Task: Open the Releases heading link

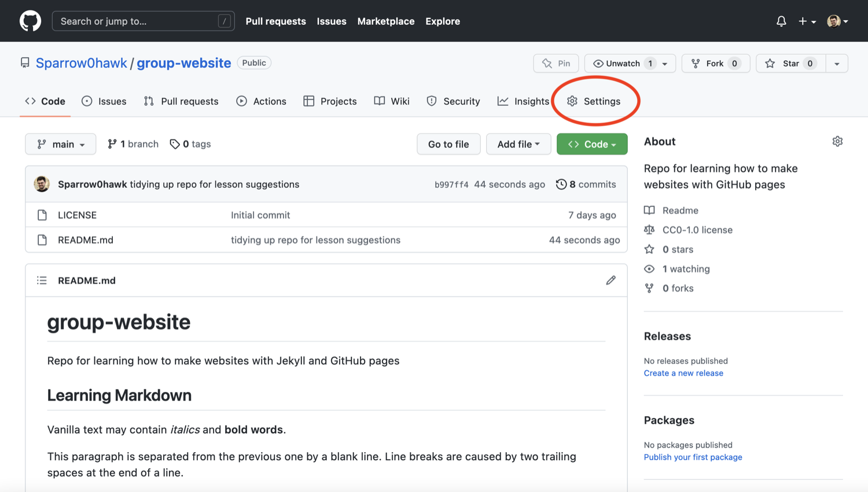Action: (x=667, y=336)
